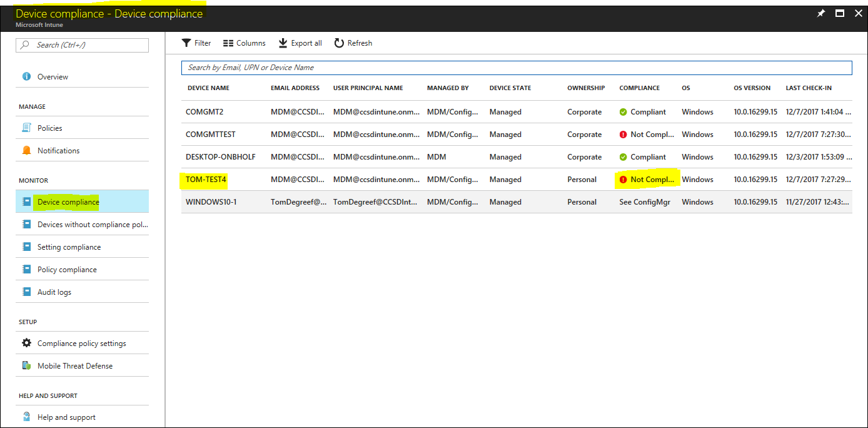Click the Setting compliance notebook icon

coord(26,247)
